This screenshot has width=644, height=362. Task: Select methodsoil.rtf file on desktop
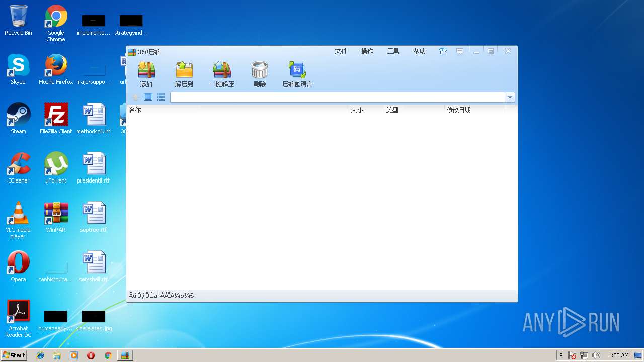click(x=94, y=119)
